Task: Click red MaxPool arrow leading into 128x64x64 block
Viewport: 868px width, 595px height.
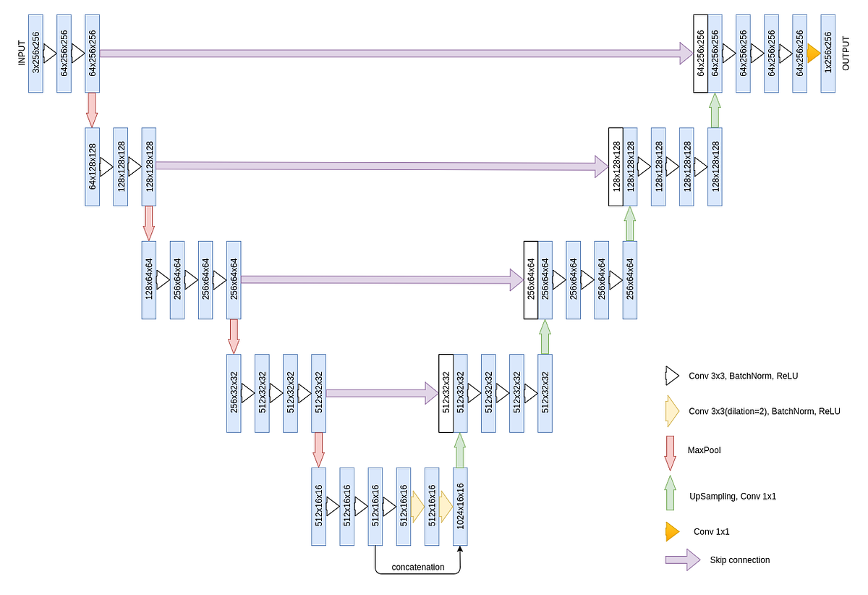Action: click(x=149, y=223)
